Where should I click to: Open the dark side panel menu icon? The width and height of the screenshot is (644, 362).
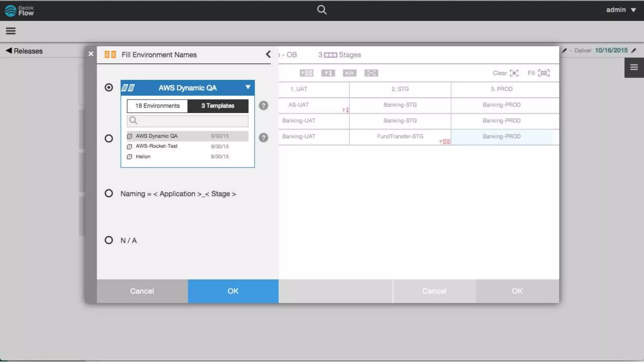[634, 67]
